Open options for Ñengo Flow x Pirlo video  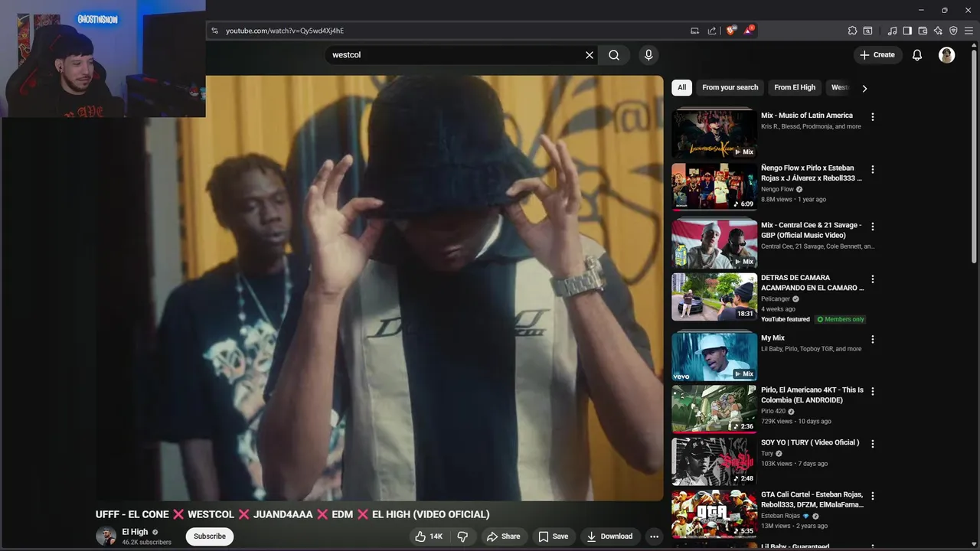872,169
